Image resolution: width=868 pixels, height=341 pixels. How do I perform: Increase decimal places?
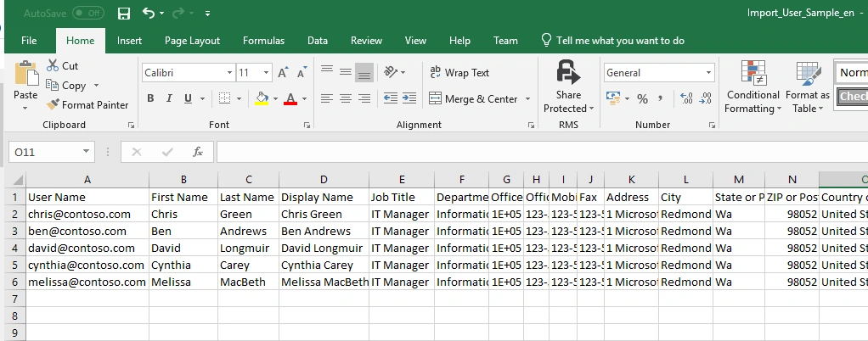tap(686, 98)
